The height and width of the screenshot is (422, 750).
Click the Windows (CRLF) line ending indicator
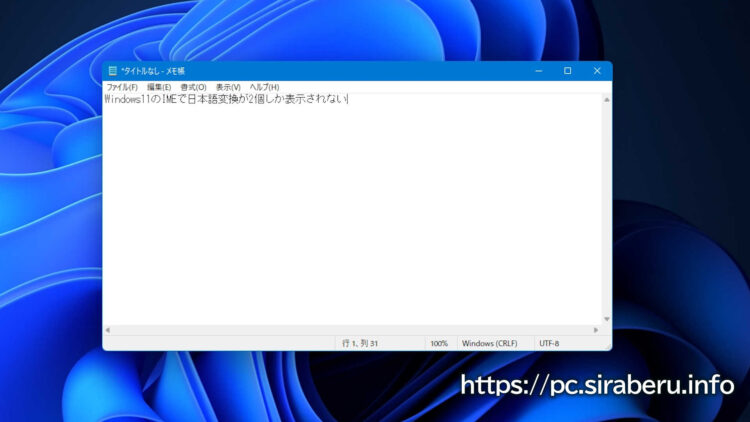(x=489, y=342)
